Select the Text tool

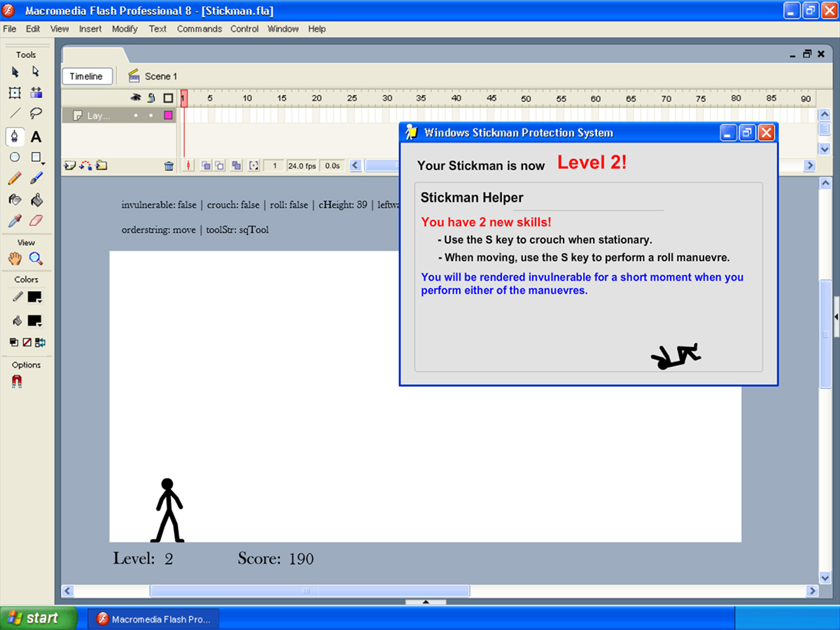tap(36, 137)
